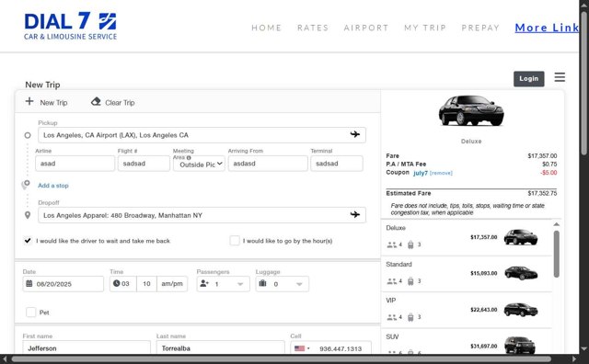Check the go by the hour(s) option
Viewport: 589px width, 364px height.
235,241
